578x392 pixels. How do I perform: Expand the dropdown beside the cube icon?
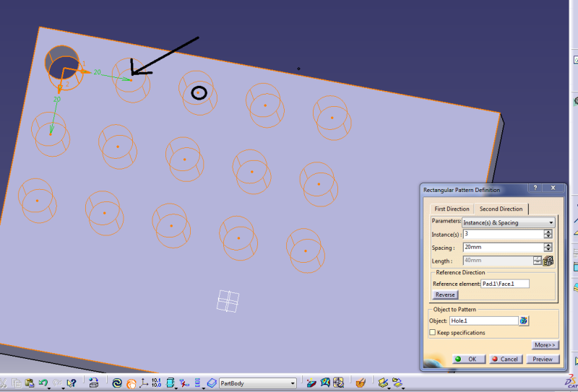pyautogui.click(x=176, y=388)
